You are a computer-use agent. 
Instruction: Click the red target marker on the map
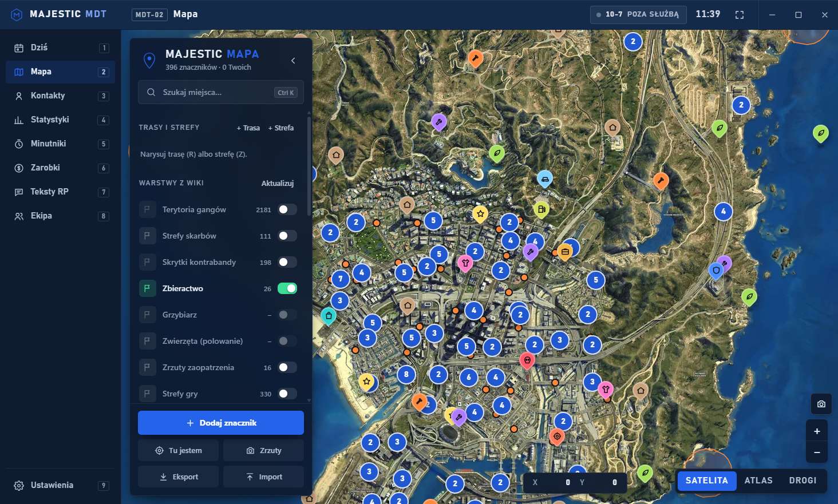[x=557, y=436]
